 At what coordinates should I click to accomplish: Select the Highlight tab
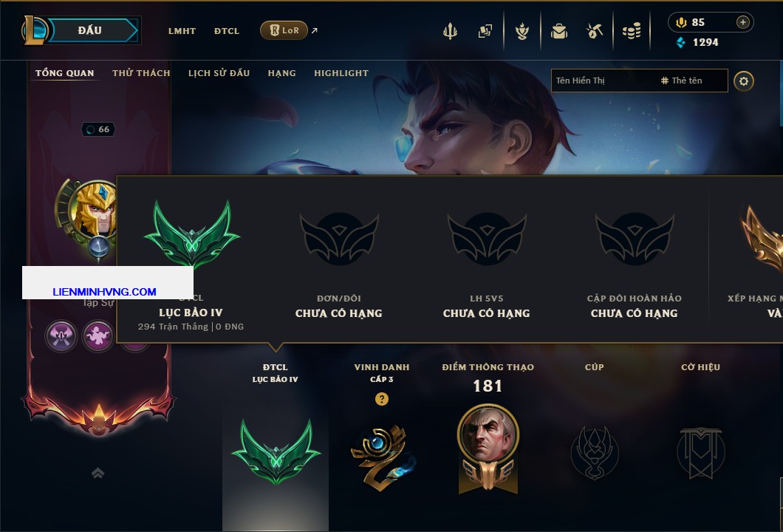coord(341,73)
